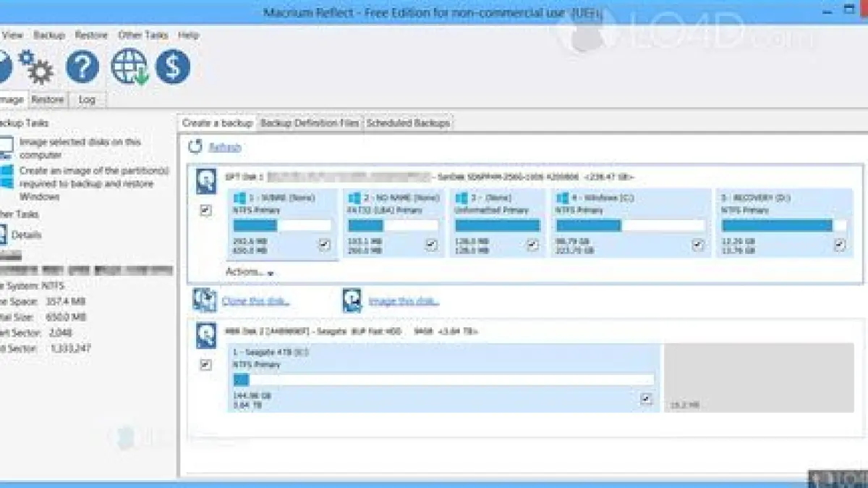Uncheck the Windows (C:) partition checkbox
The image size is (868, 488).
(697, 245)
